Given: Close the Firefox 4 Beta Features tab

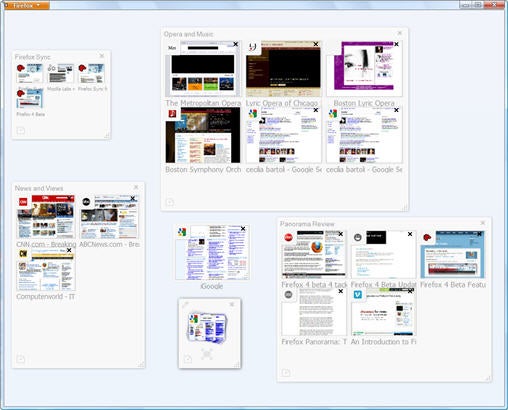Looking at the screenshot, I should (x=479, y=234).
